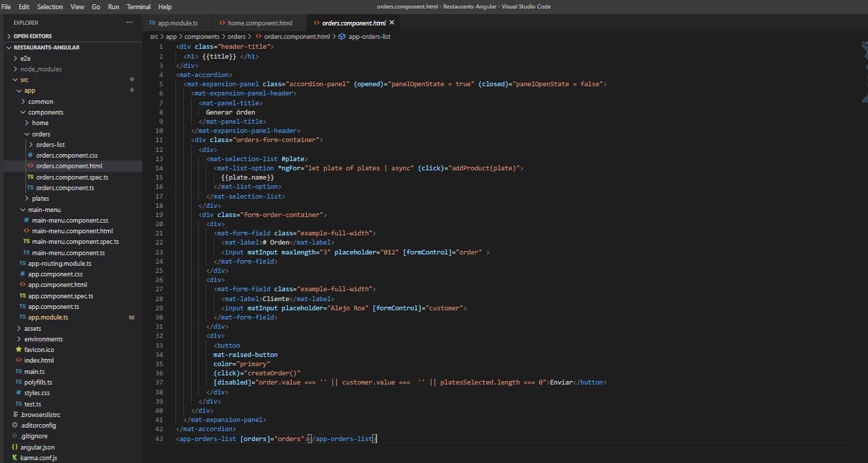Click the favicon.ico star file icon
This screenshot has width=868, height=463.
pyautogui.click(x=18, y=349)
